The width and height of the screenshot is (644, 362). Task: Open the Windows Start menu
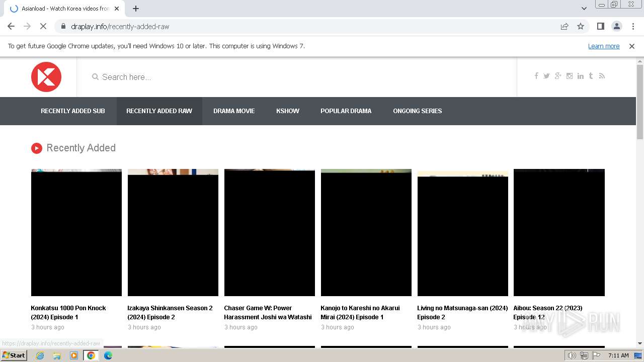(14, 355)
